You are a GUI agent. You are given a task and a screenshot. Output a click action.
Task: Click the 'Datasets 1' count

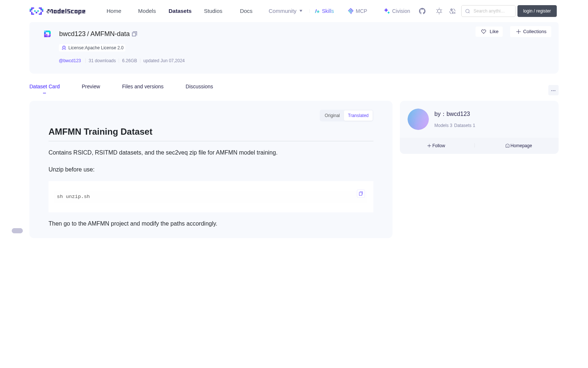coord(465,125)
